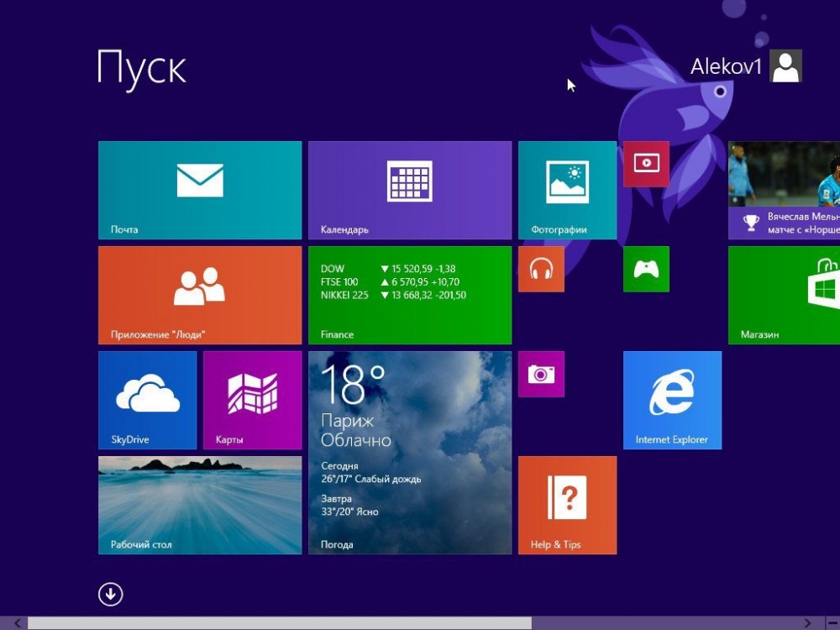Open the Почта mail tile
The width and height of the screenshot is (840, 630).
(x=200, y=190)
